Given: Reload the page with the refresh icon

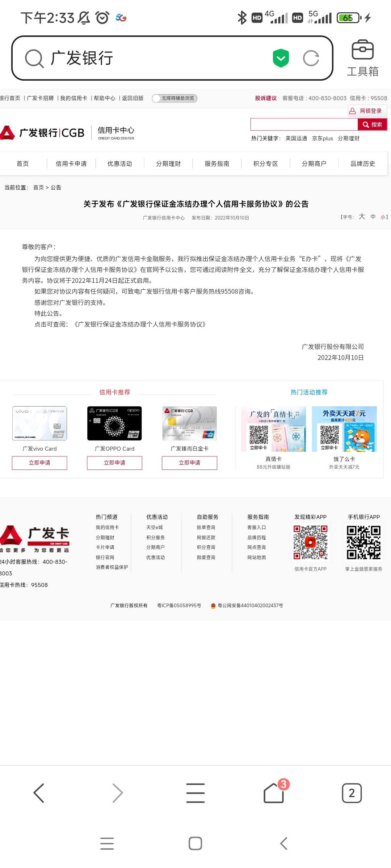Looking at the screenshot, I should tap(311, 58).
